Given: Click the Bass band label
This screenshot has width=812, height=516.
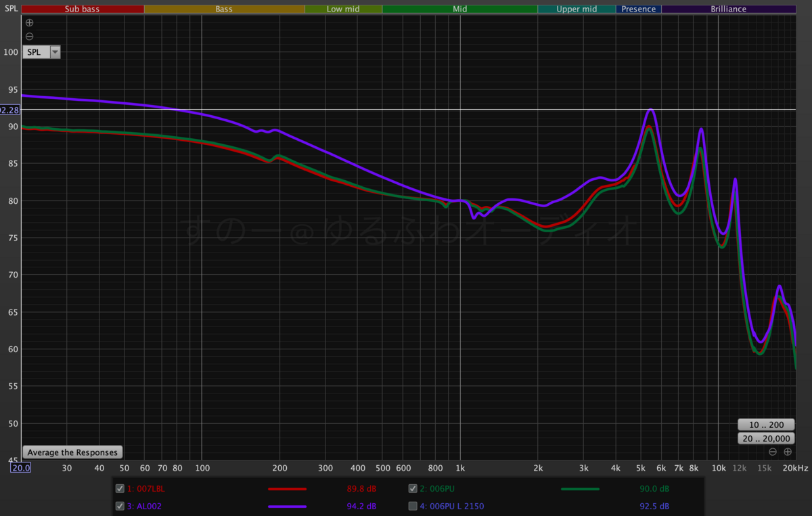Looking at the screenshot, I should tap(224, 9).
